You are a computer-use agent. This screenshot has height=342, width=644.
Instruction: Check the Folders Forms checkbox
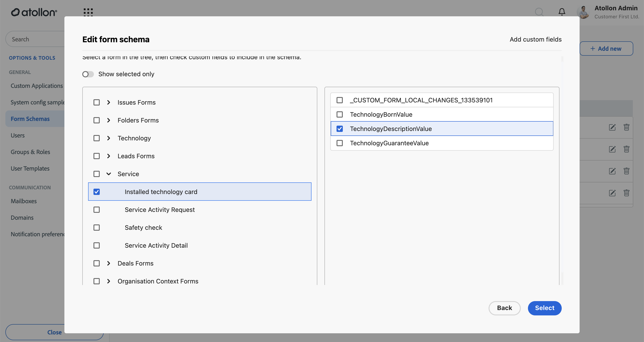tap(97, 120)
